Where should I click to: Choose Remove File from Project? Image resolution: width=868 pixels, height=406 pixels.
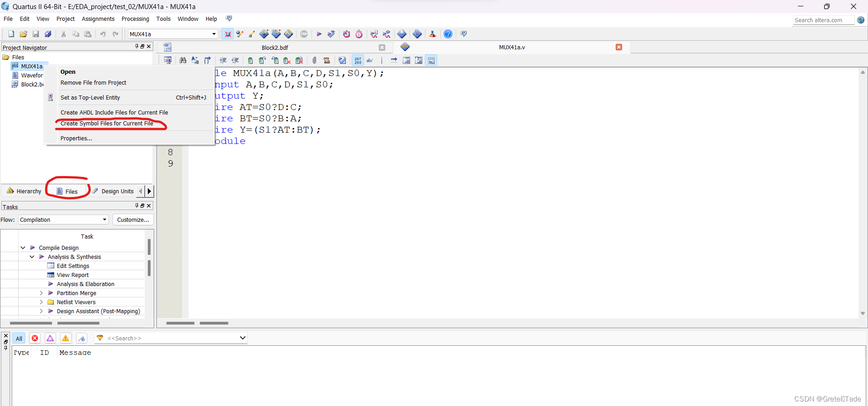[x=93, y=82]
